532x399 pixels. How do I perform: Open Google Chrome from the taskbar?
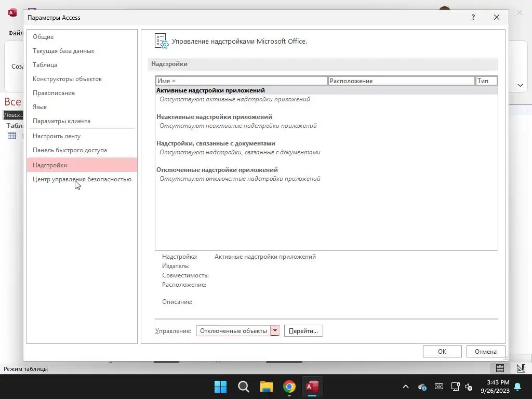[x=289, y=387]
